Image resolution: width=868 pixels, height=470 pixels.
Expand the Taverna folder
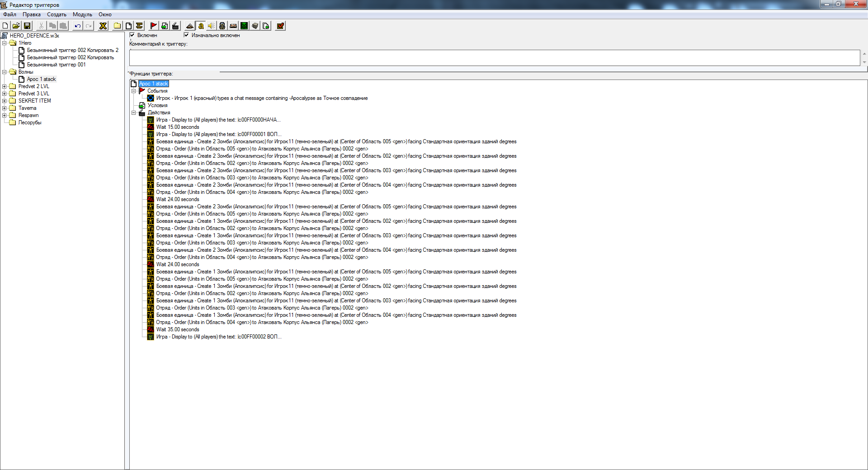[5, 108]
